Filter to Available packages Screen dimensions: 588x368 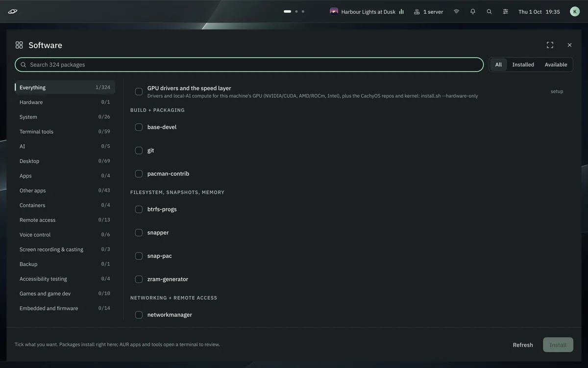(x=556, y=65)
